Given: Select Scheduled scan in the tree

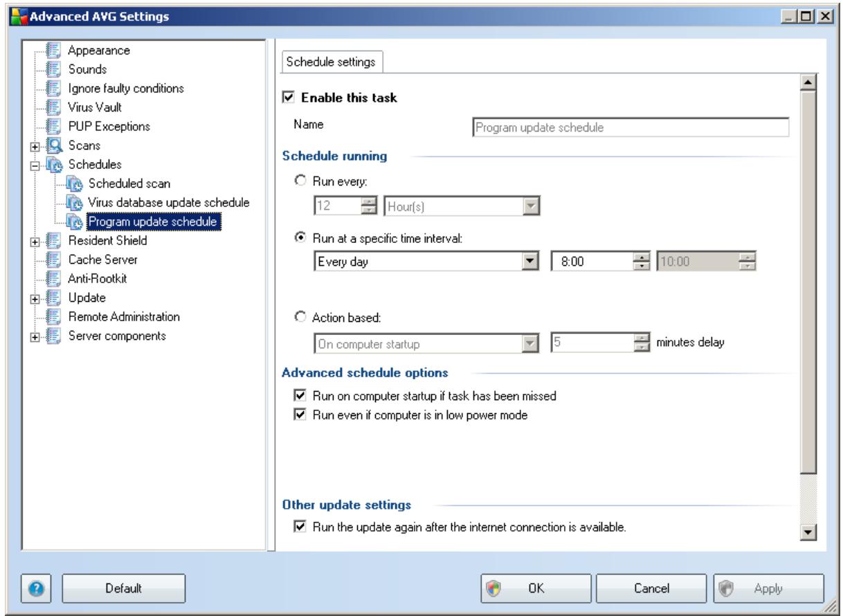Looking at the screenshot, I should [129, 183].
